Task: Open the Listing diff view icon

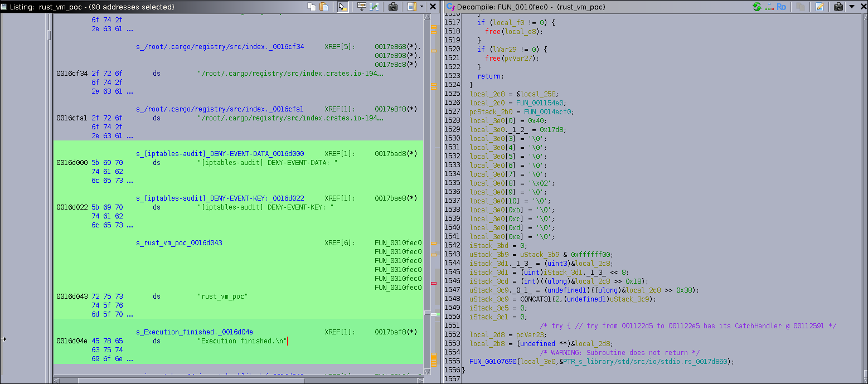Action: [374, 7]
